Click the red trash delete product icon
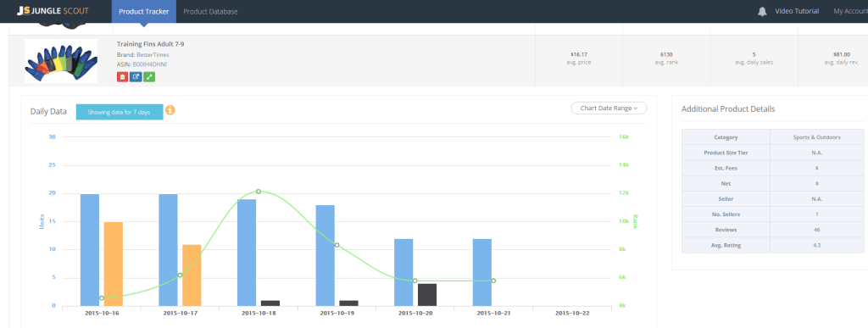Screen dimensions: 868x328 tap(122, 77)
